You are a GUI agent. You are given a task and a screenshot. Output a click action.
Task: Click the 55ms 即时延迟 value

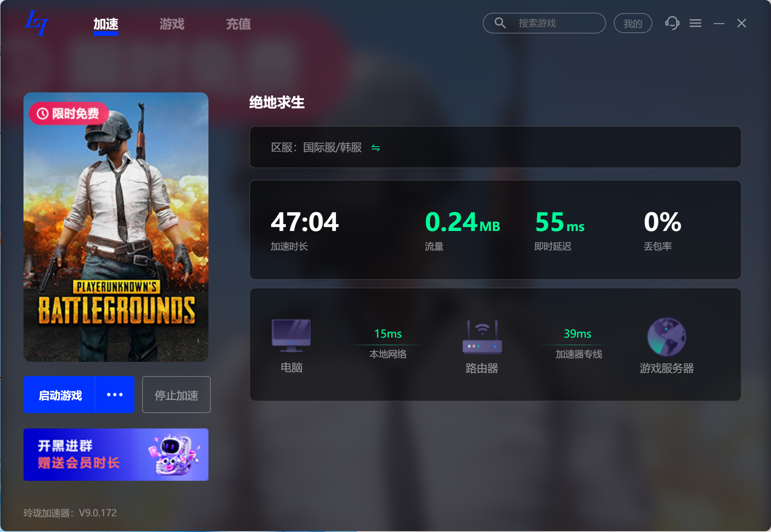(560, 222)
